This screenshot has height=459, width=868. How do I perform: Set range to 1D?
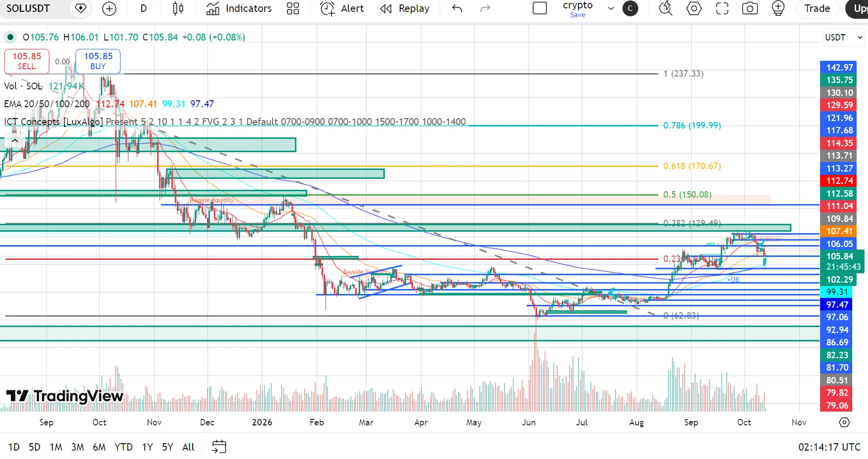pos(14,447)
